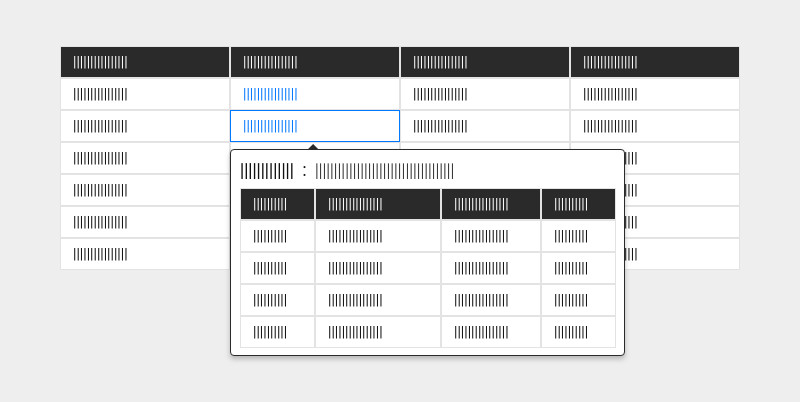Select first-row third-column cell in main table

tap(440, 94)
